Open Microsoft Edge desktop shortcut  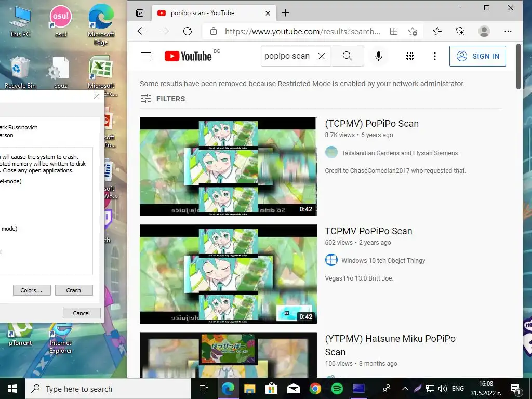pos(101,24)
